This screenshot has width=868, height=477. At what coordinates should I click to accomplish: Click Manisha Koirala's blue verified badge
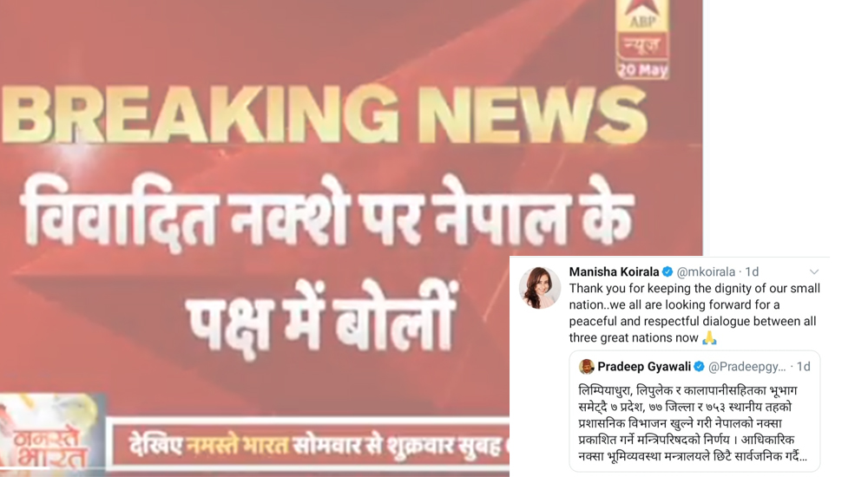(667, 271)
